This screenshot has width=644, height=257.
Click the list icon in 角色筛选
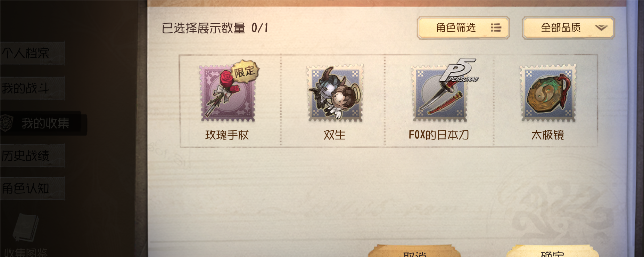click(496, 27)
